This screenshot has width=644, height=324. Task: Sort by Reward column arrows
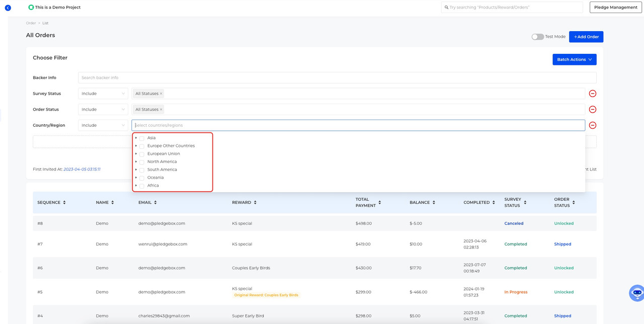(x=255, y=202)
